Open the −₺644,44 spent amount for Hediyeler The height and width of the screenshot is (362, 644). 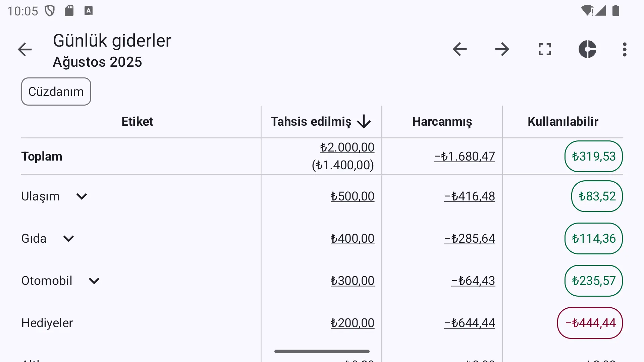pos(470,323)
